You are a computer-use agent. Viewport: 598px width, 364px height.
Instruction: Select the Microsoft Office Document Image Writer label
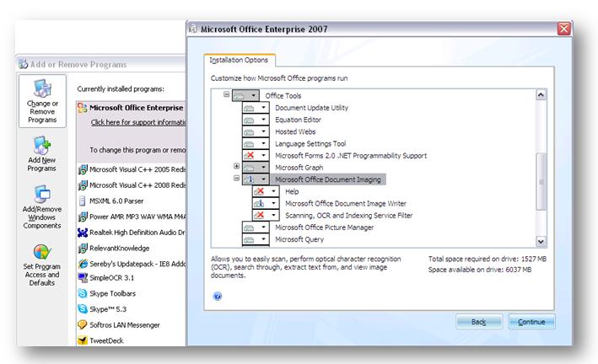pyautogui.click(x=346, y=204)
